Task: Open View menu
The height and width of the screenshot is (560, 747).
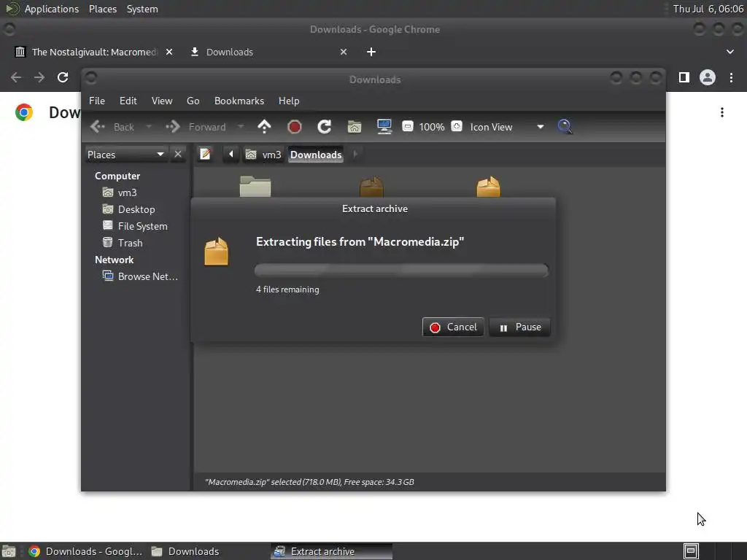Action: [x=162, y=101]
